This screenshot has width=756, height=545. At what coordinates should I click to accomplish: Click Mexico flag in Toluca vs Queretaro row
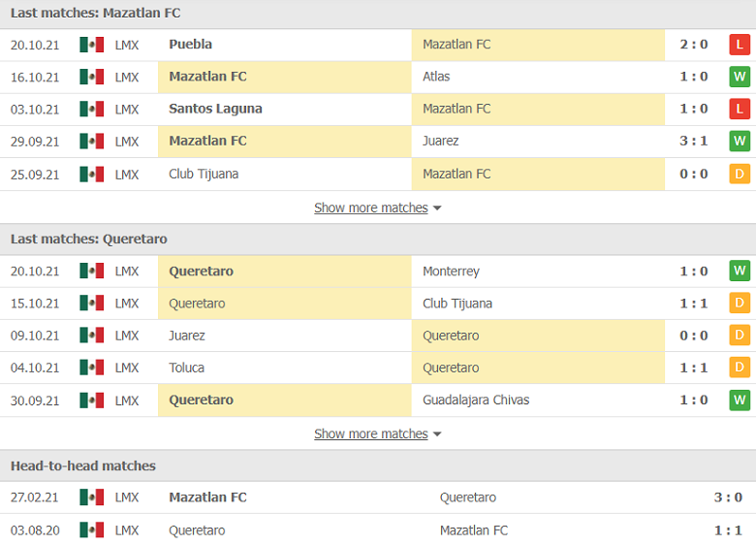[x=92, y=368]
